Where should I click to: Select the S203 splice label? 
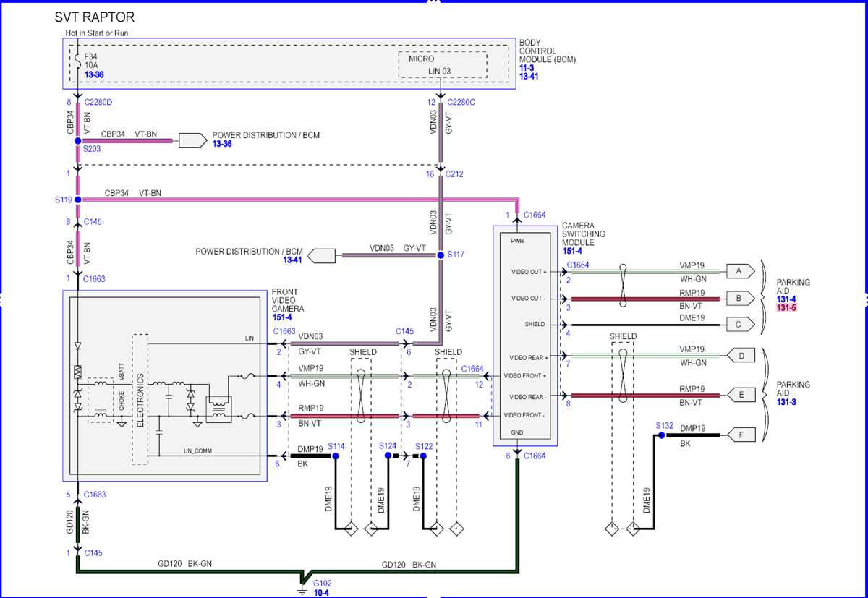coord(93,148)
